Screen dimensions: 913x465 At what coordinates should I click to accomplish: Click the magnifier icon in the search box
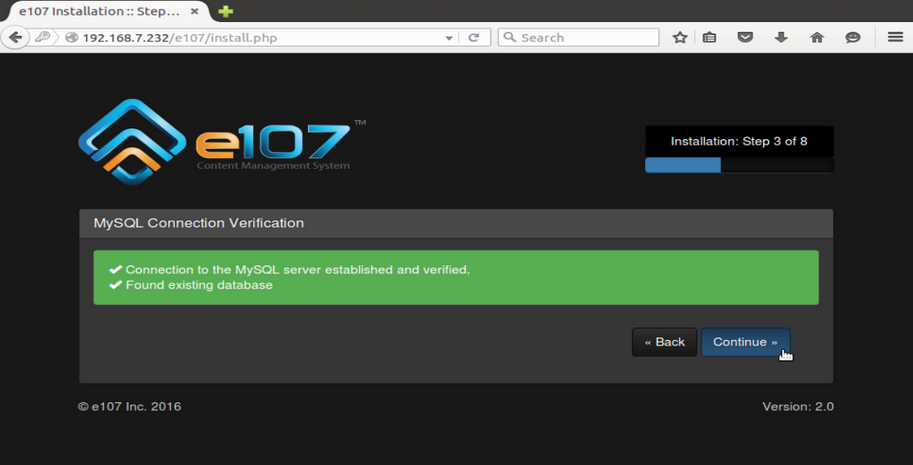[509, 37]
